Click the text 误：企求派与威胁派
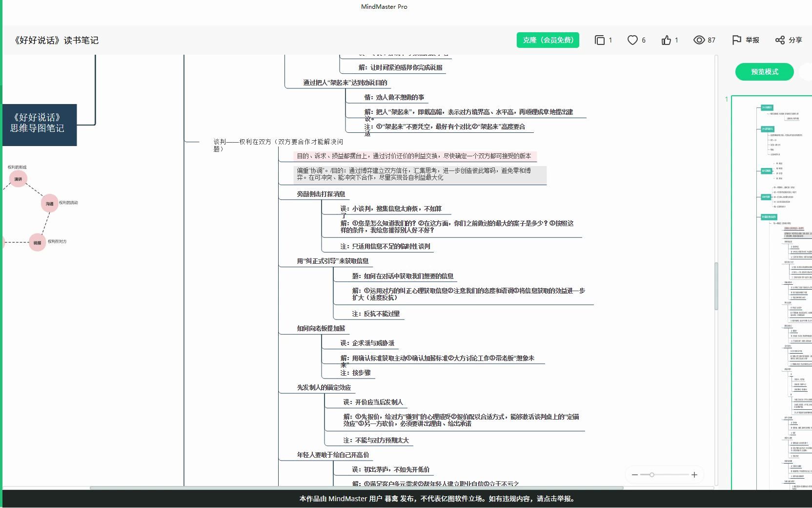812x508 pixels. 367,343
